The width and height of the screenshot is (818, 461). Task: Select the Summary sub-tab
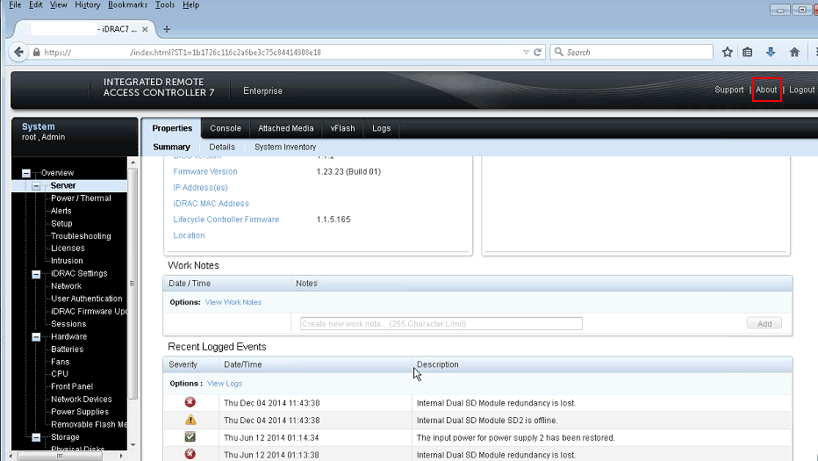pos(172,147)
